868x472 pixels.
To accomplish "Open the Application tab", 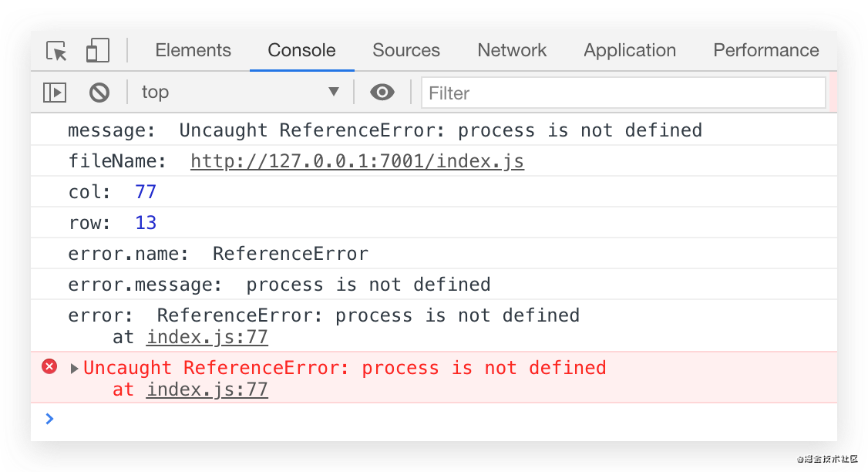I will tap(629, 51).
